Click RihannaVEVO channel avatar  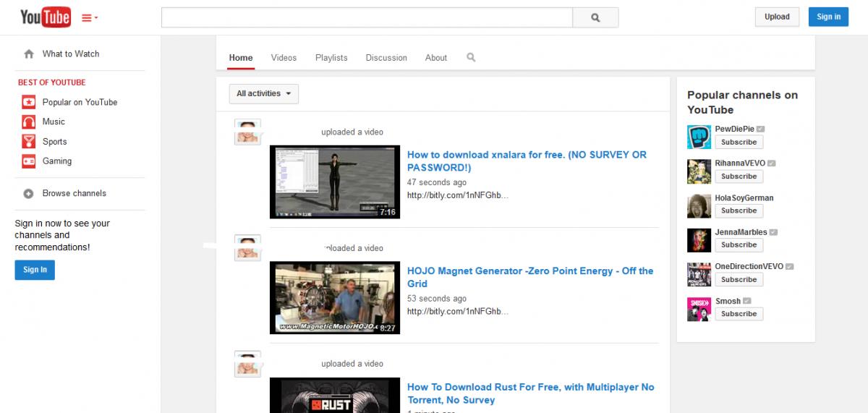(699, 171)
